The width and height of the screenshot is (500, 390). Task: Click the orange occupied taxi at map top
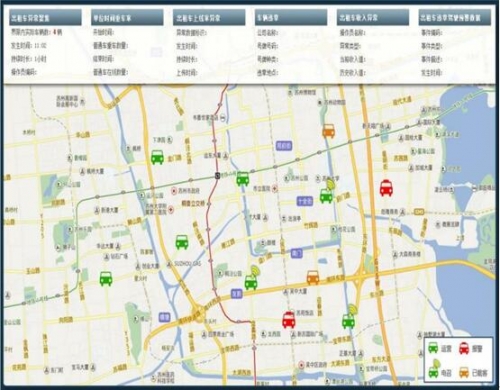tap(329, 131)
